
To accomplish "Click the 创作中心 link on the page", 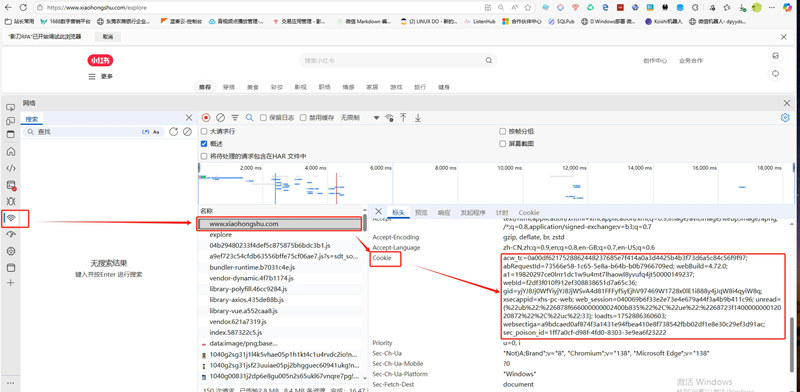I will pos(655,60).
